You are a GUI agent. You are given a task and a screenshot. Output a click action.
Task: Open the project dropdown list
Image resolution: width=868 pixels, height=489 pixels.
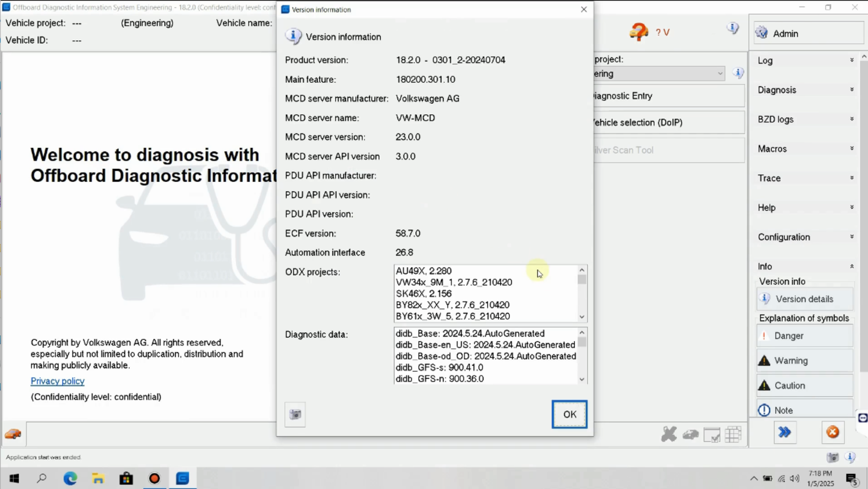pyautogui.click(x=720, y=74)
